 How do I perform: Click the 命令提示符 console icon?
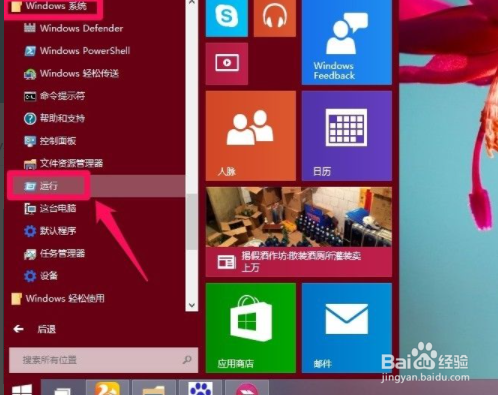coord(30,96)
